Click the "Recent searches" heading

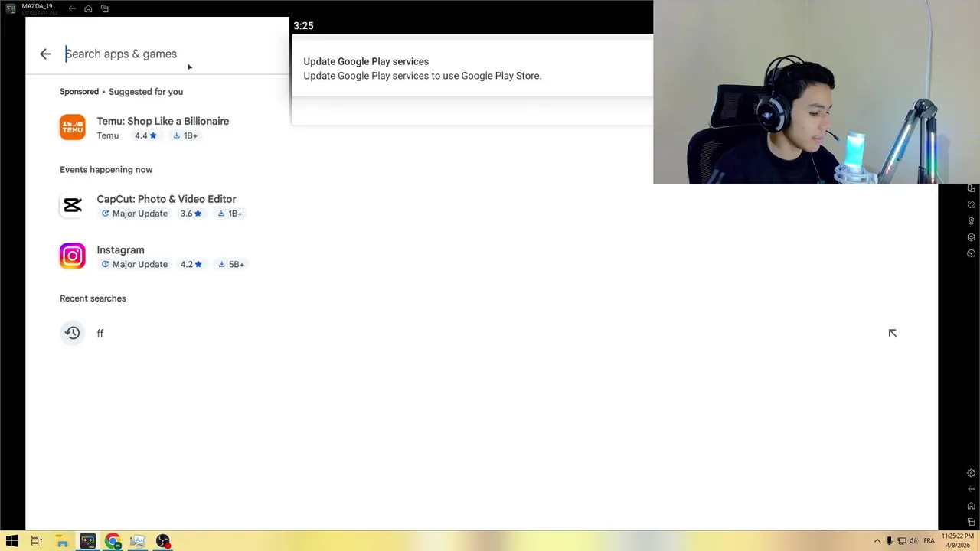(x=93, y=298)
